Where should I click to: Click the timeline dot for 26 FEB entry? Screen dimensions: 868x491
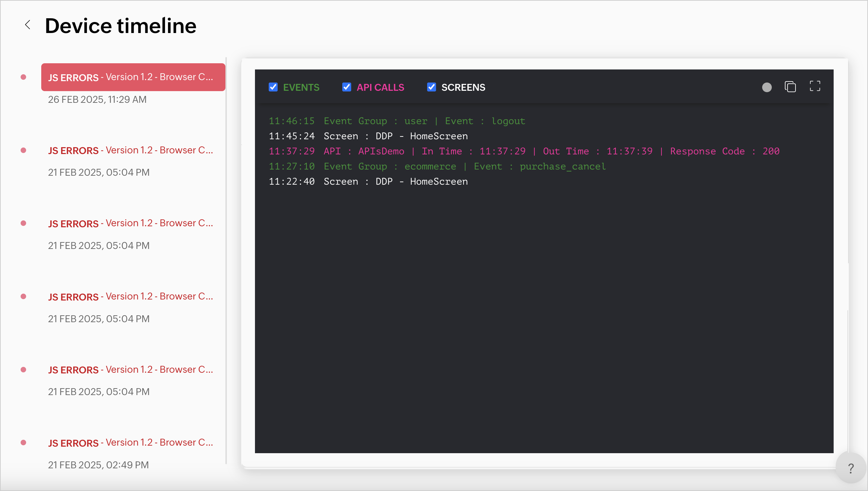click(23, 77)
